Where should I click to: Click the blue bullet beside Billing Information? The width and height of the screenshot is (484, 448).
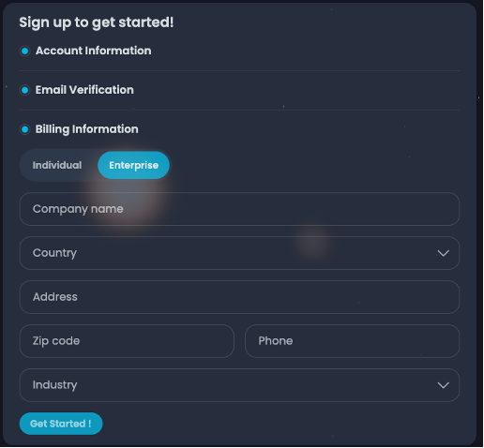pos(25,129)
